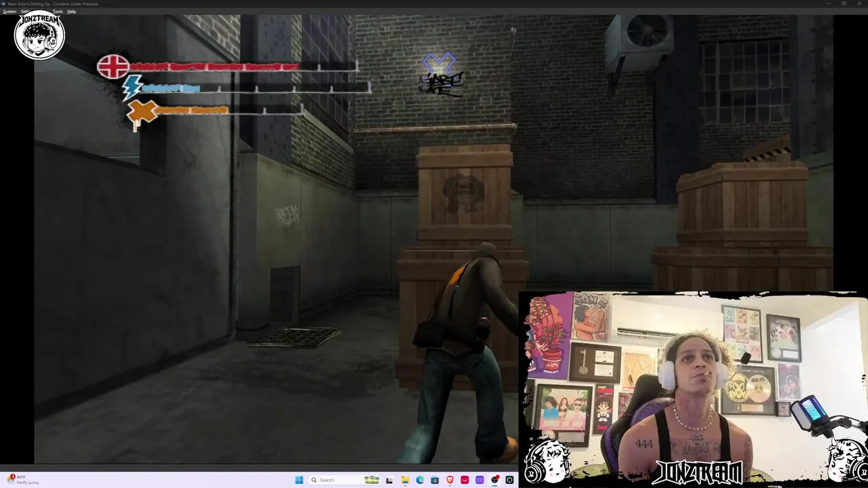Open File Explorer from the taskbar
Image resolution: width=868 pixels, height=488 pixels.
pos(405,480)
